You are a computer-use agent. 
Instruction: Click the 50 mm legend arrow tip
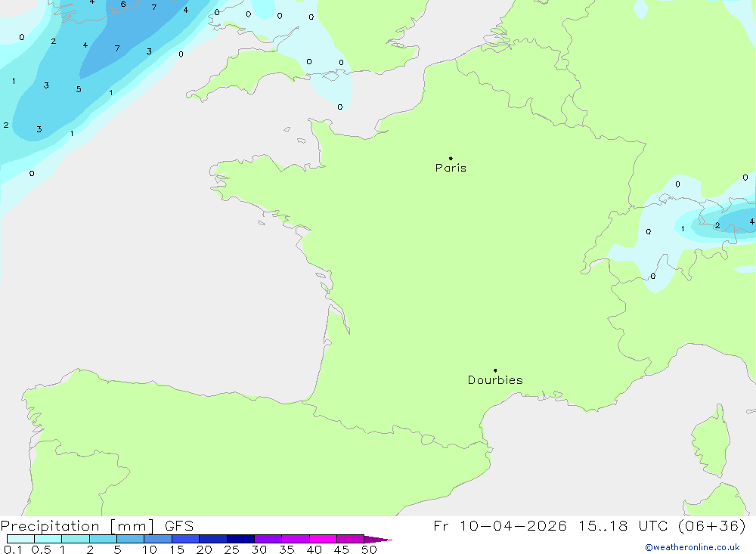point(378,540)
